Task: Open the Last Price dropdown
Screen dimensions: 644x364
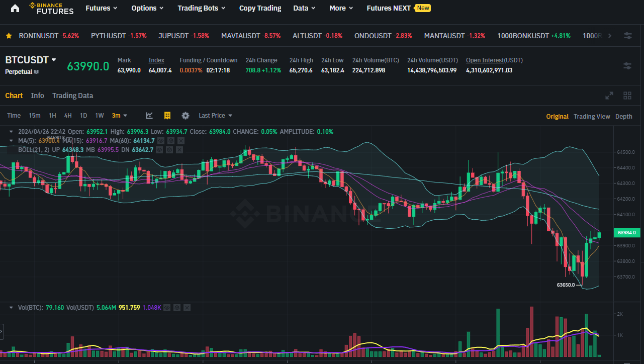Action: tap(215, 116)
